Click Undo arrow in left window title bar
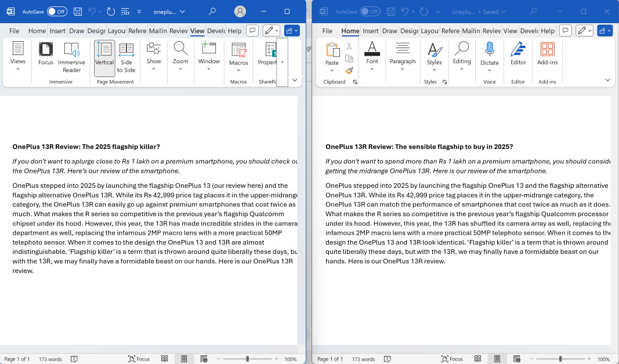 92,12
